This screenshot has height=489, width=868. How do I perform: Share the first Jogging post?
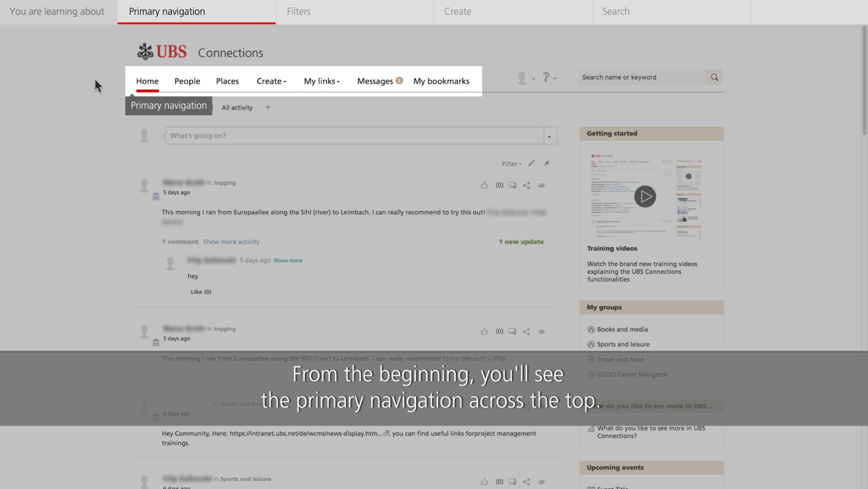pos(526,185)
